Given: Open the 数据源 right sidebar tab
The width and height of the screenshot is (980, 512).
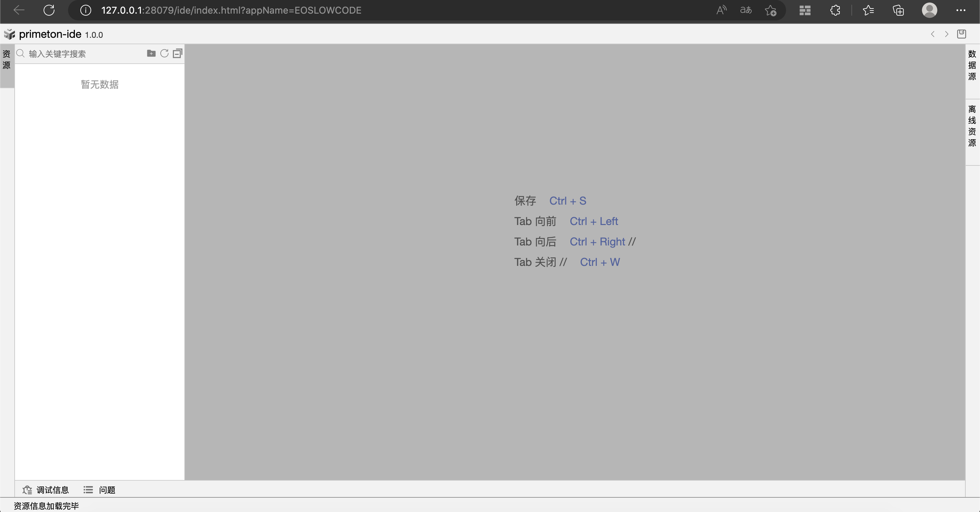Looking at the screenshot, I should pos(972,65).
